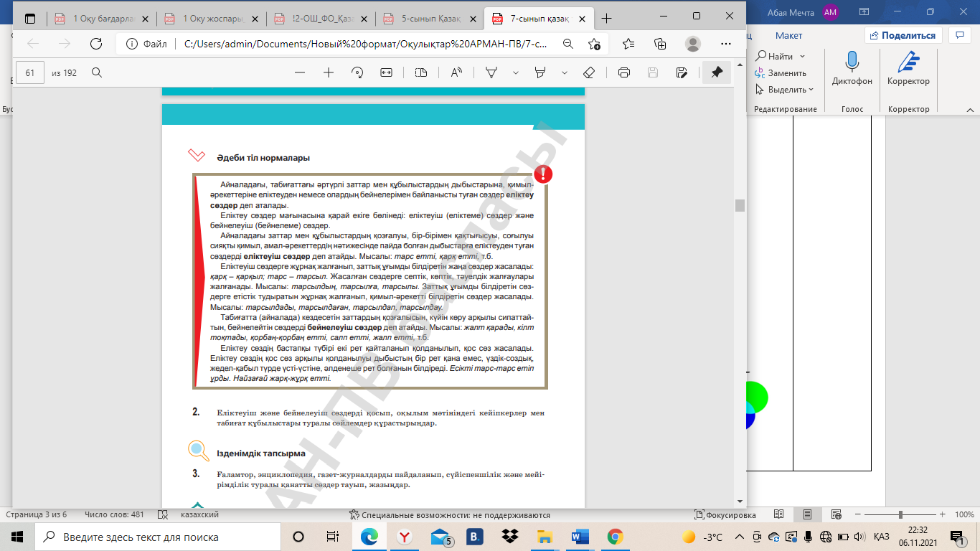Expand the Найти dropdown arrow in Word
Viewport: 980px width, 551px height.
click(802, 56)
